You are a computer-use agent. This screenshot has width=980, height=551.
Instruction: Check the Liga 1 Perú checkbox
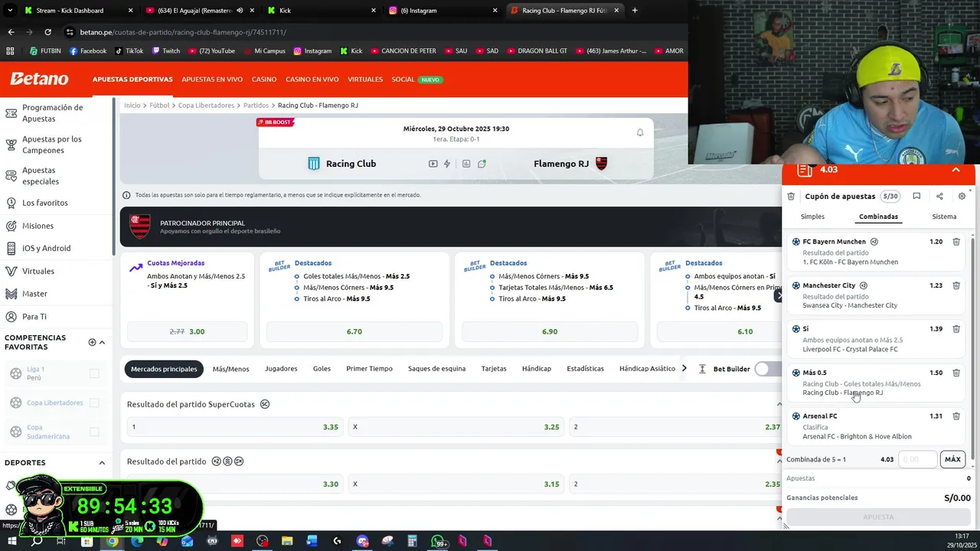click(x=94, y=373)
